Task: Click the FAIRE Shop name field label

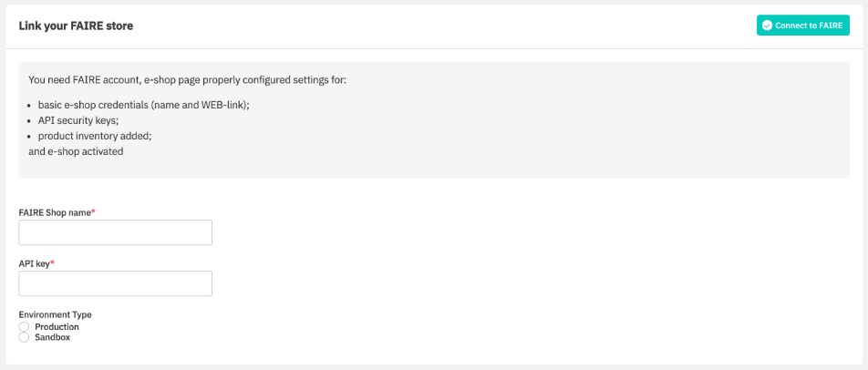Action: coord(54,212)
